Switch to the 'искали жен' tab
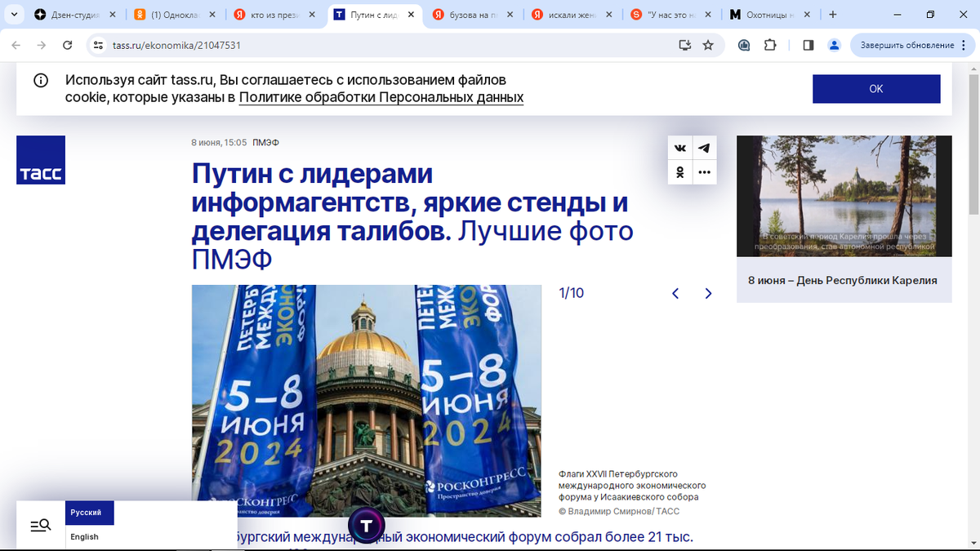This screenshot has width=980, height=551. [x=573, y=15]
